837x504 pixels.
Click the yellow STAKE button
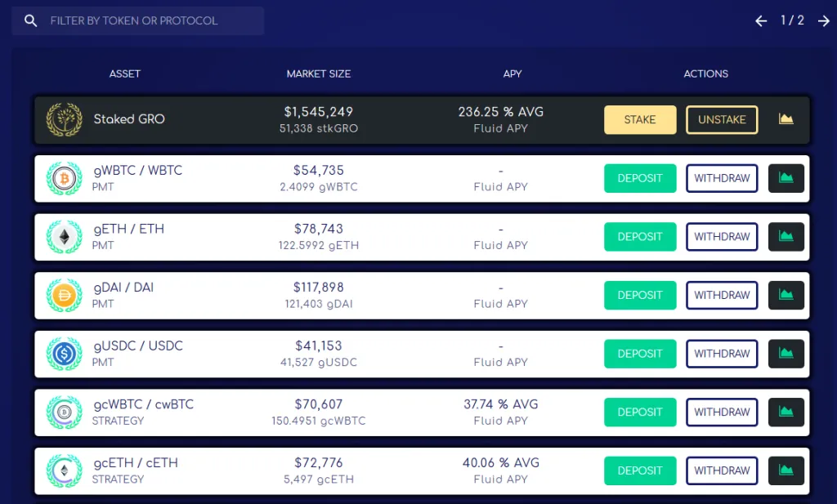[640, 119]
